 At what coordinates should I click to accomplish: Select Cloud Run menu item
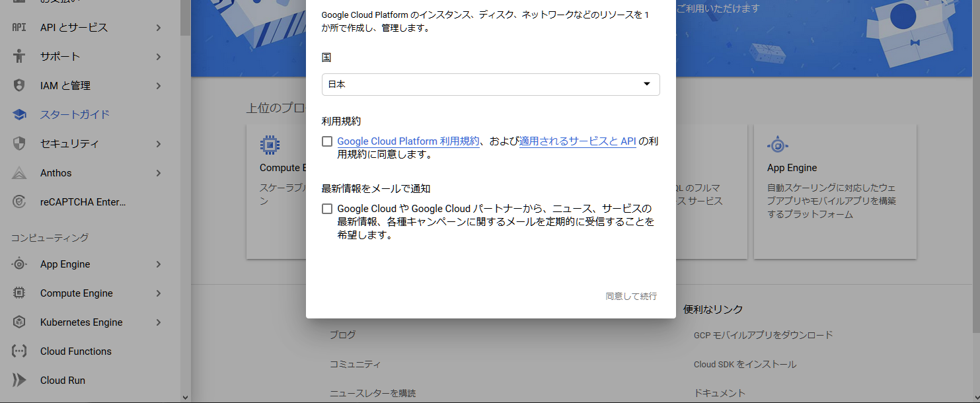click(x=90, y=381)
